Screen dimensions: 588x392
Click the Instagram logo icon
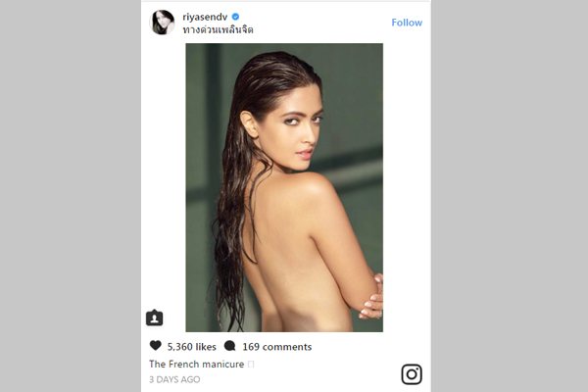[x=412, y=374]
